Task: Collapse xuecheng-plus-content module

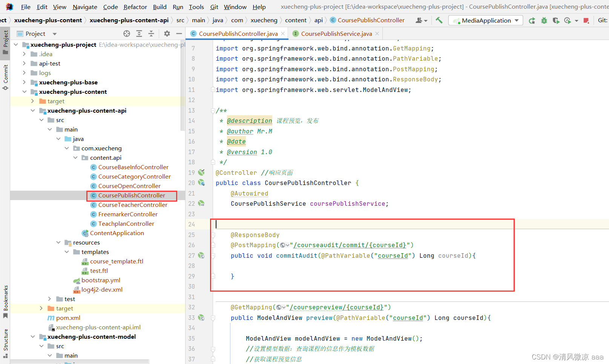Action: click(x=24, y=92)
